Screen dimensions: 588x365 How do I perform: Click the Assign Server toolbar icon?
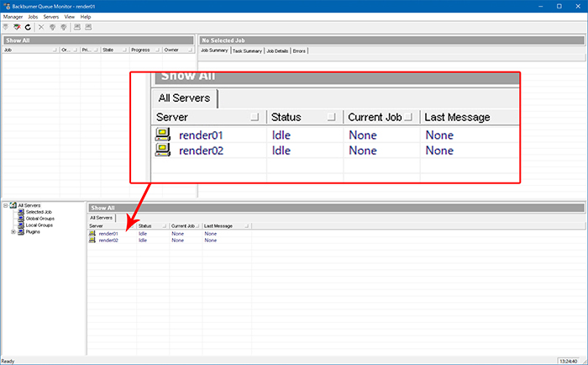pyautogui.click(x=77, y=27)
